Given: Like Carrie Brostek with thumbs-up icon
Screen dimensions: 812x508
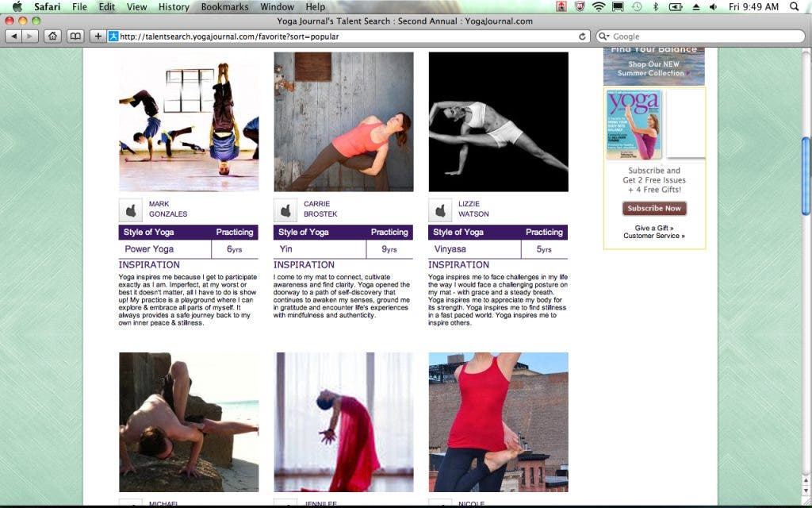Looking at the screenshot, I should 285,210.
